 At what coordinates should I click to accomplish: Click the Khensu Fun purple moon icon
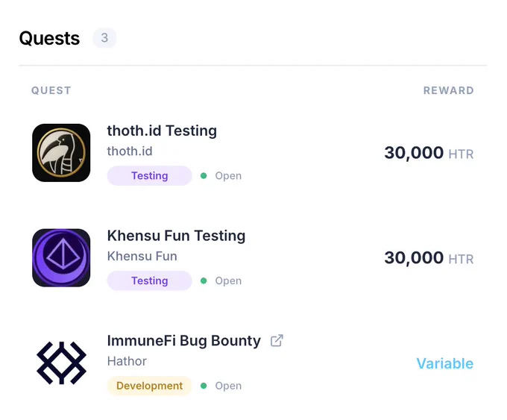point(61,257)
